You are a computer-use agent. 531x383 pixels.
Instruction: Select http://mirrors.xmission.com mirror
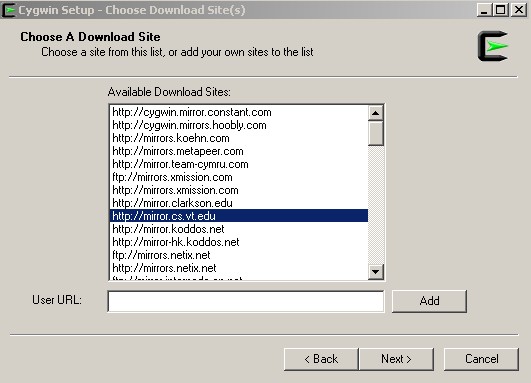click(239, 190)
